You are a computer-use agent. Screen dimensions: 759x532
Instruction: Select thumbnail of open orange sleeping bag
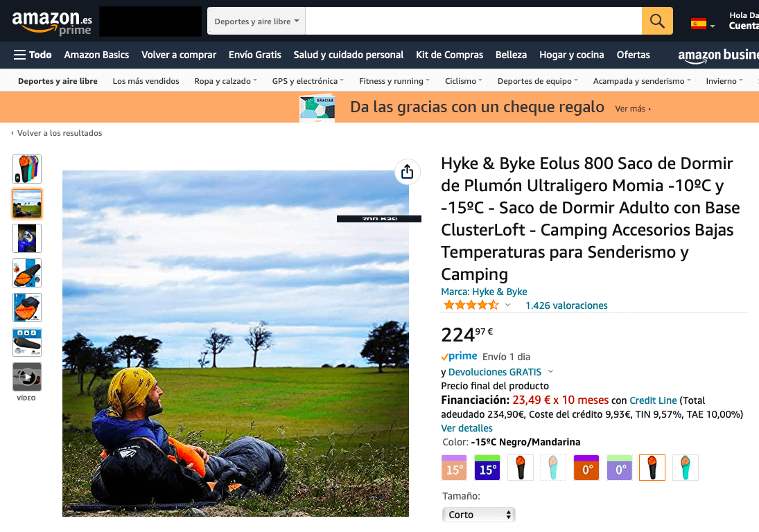click(27, 273)
